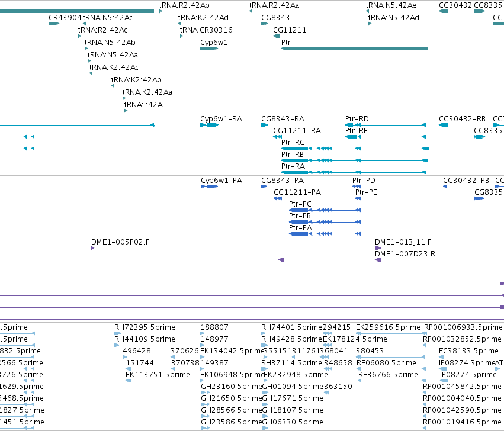Select tRNA:R2:42Ab label
504x431 pixels.
point(184,5)
